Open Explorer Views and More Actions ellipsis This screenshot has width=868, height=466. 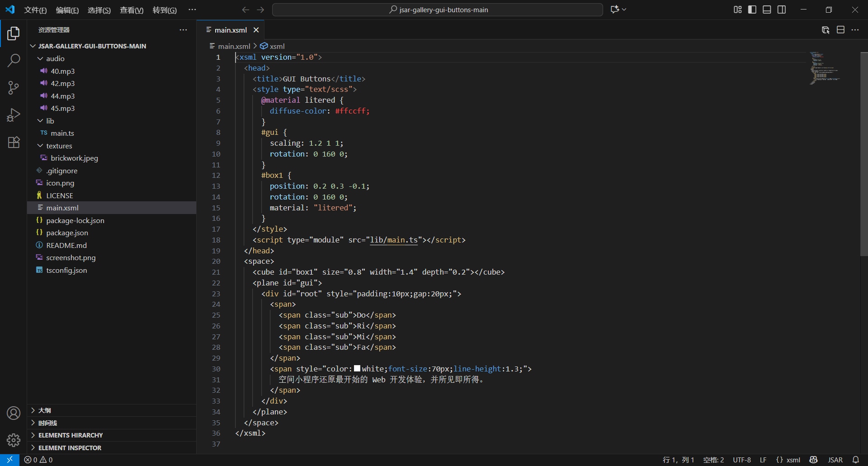click(183, 30)
